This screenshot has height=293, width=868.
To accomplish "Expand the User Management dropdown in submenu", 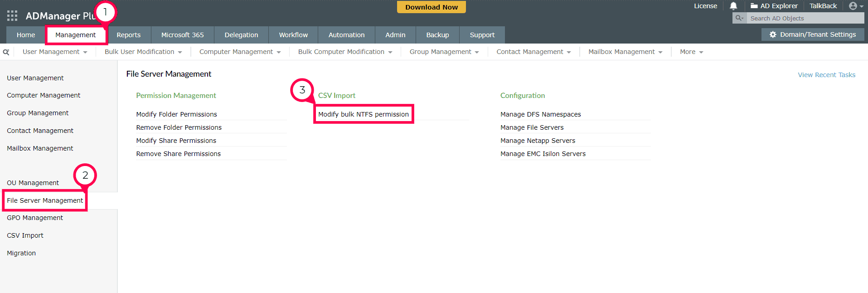I will point(55,52).
